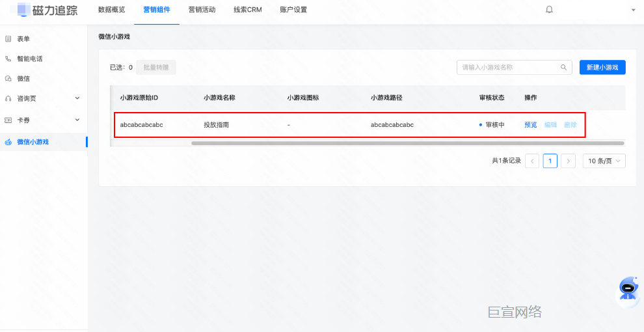Open the robot assistant icon
This screenshot has width=644, height=332.
tap(629, 289)
